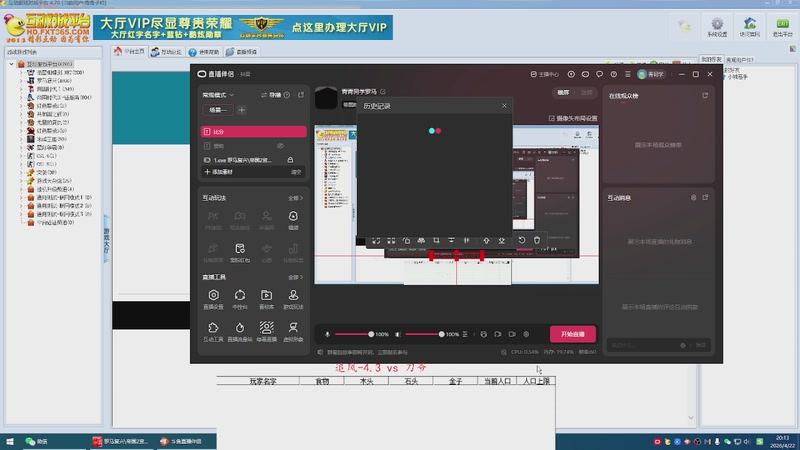Click 摄像头布局设置 link
This screenshot has height=450, width=800.
[572, 118]
